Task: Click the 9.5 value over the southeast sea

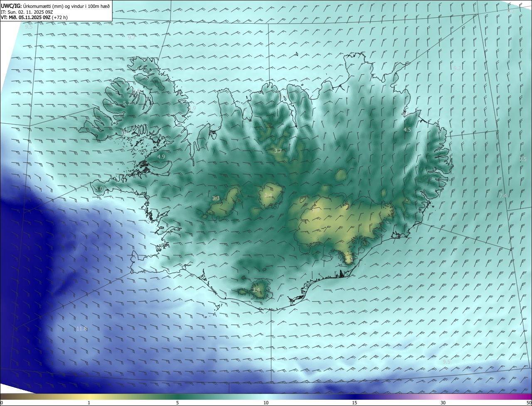Action: (446, 362)
